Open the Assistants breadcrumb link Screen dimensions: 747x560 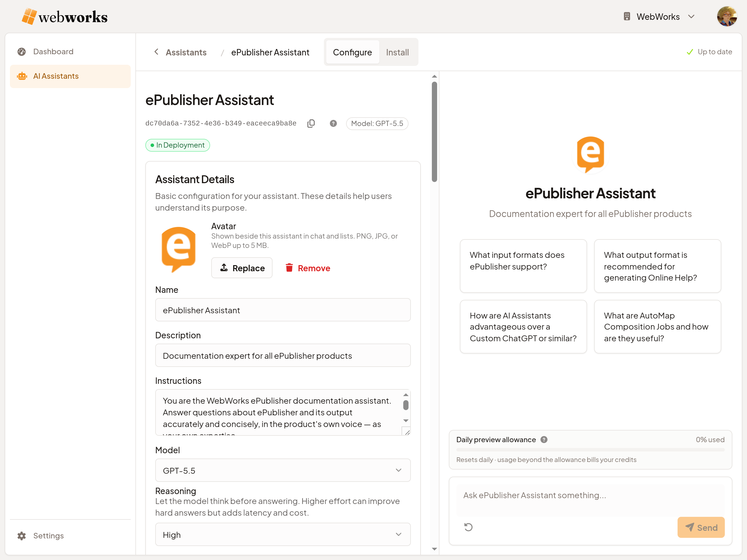(x=186, y=52)
